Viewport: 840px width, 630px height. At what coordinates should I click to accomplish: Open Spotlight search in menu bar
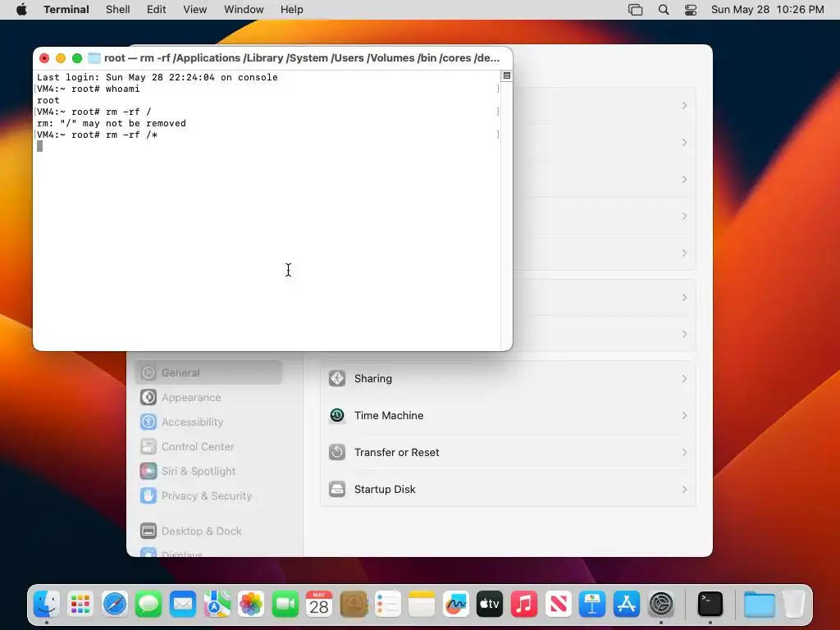click(663, 10)
